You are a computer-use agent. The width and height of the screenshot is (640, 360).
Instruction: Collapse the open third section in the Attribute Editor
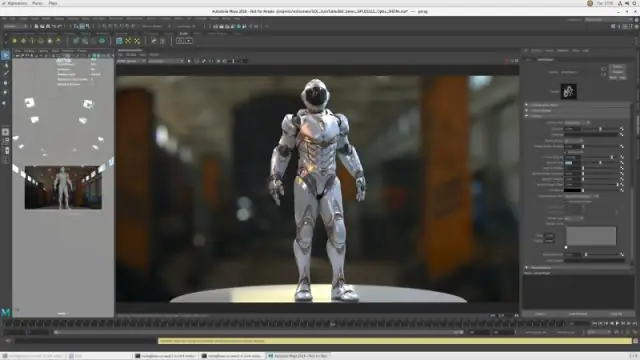point(527,116)
